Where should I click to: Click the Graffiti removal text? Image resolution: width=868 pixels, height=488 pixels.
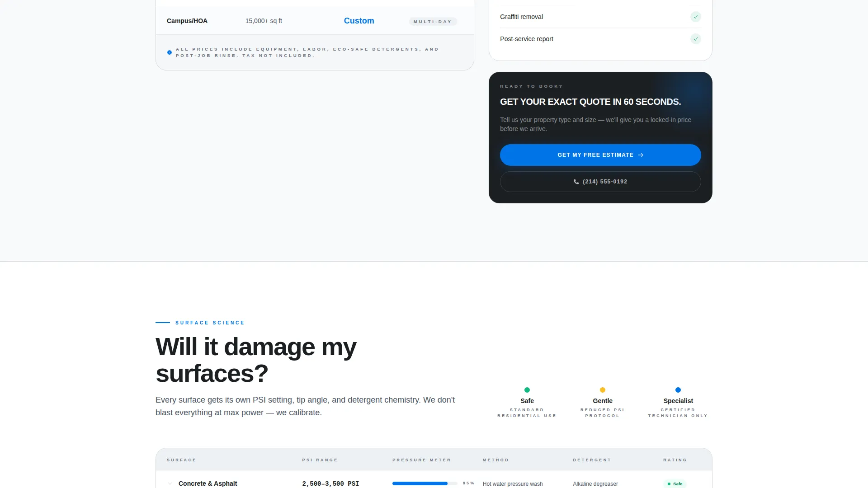(521, 17)
